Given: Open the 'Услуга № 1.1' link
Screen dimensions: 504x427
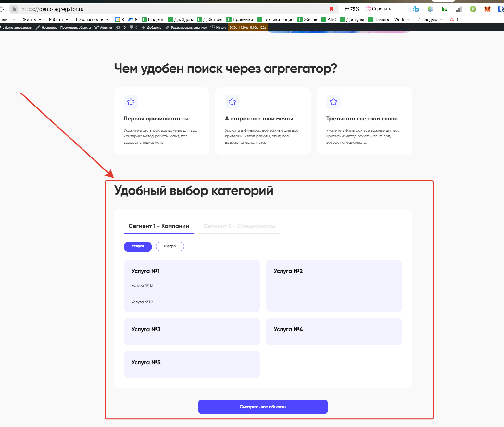Looking at the screenshot, I should point(142,285).
